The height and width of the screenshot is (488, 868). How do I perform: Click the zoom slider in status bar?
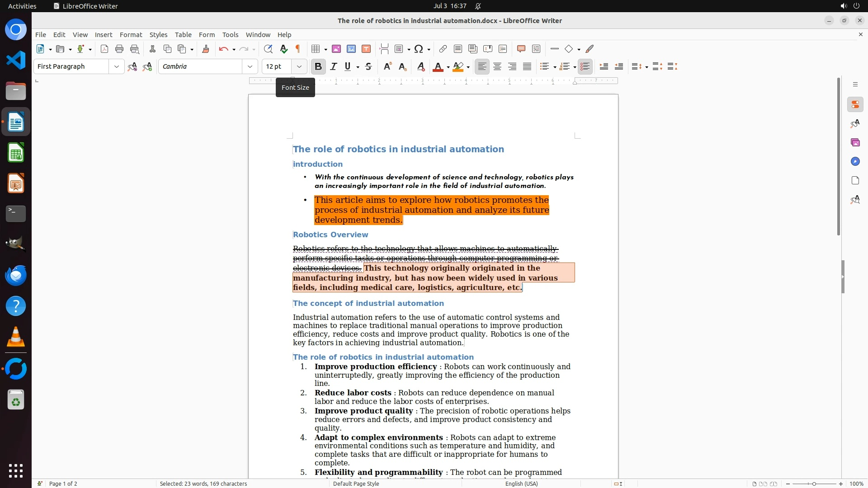(x=814, y=484)
